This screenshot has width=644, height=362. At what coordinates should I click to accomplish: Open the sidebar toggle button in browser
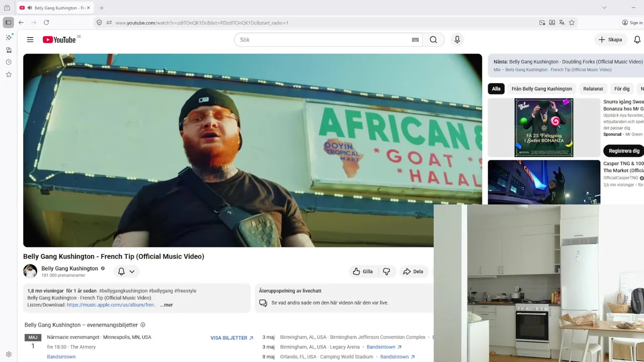coord(8,23)
